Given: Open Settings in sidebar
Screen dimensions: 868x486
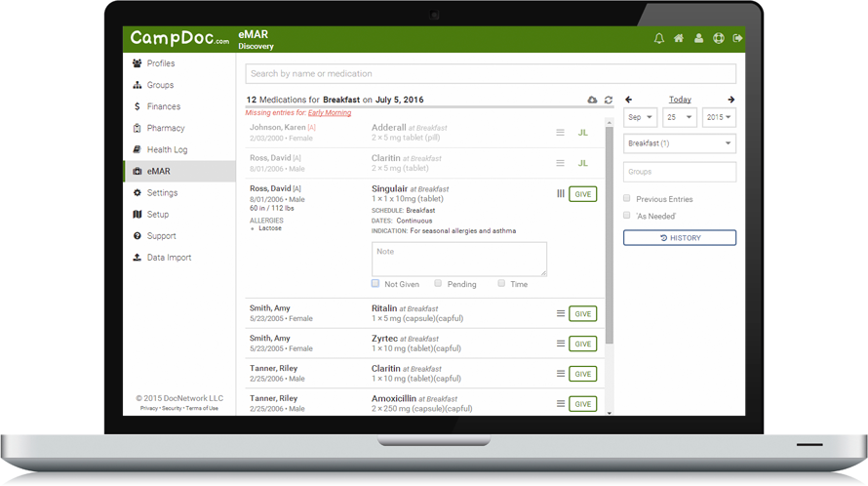Looking at the screenshot, I should (179, 193).
